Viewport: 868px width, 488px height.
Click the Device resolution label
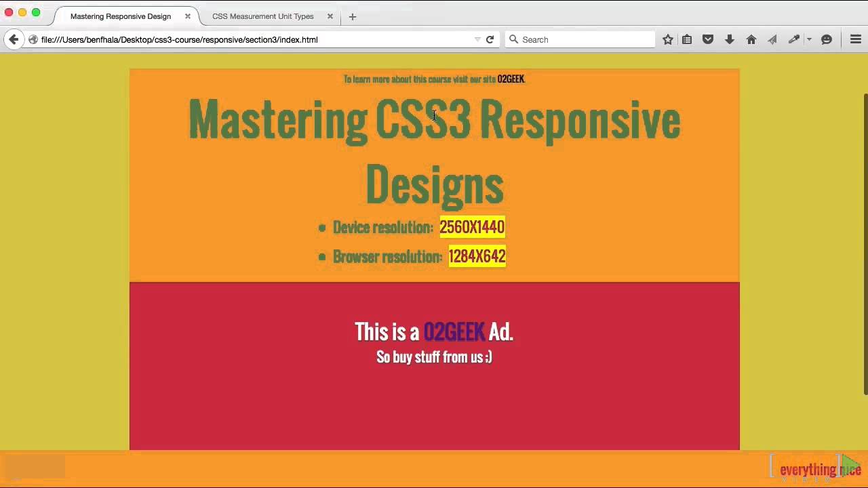pyautogui.click(x=383, y=227)
